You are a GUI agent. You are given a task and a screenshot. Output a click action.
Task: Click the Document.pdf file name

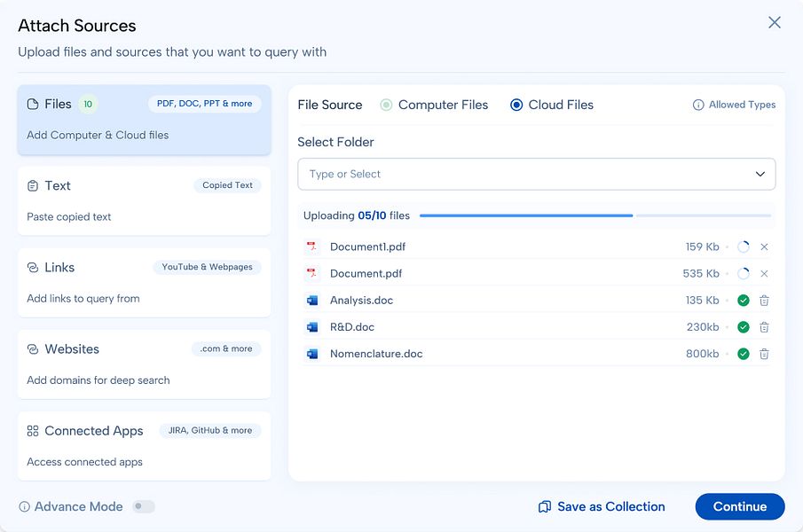[366, 273]
